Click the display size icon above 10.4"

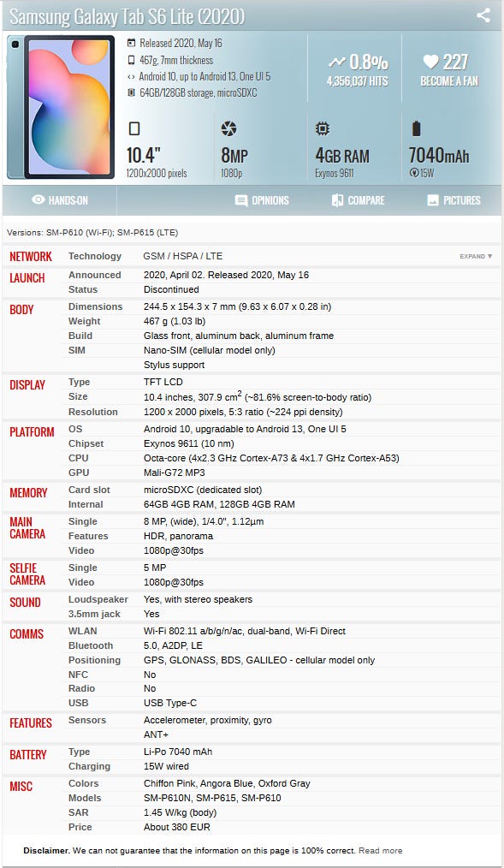(x=133, y=129)
